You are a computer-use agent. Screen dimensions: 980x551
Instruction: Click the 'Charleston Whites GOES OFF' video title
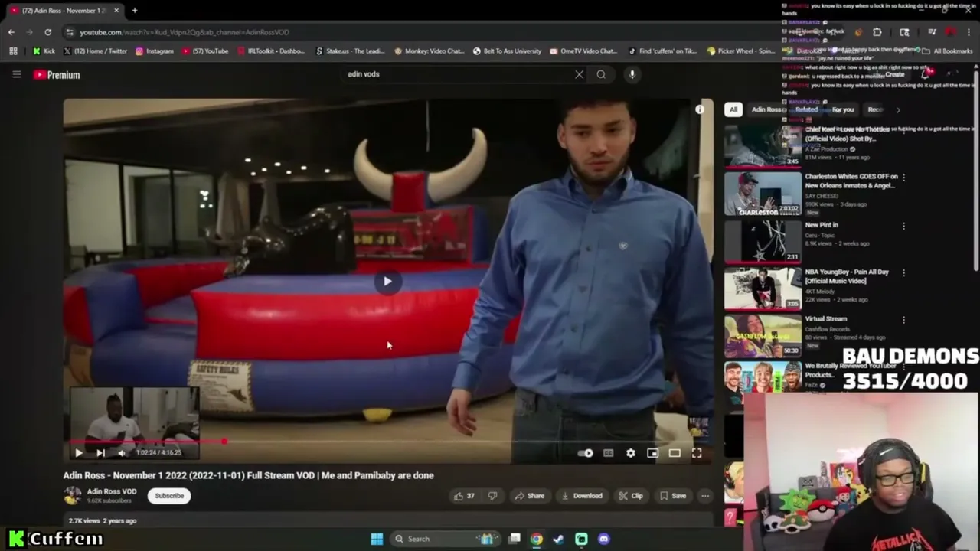[x=851, y=181]
